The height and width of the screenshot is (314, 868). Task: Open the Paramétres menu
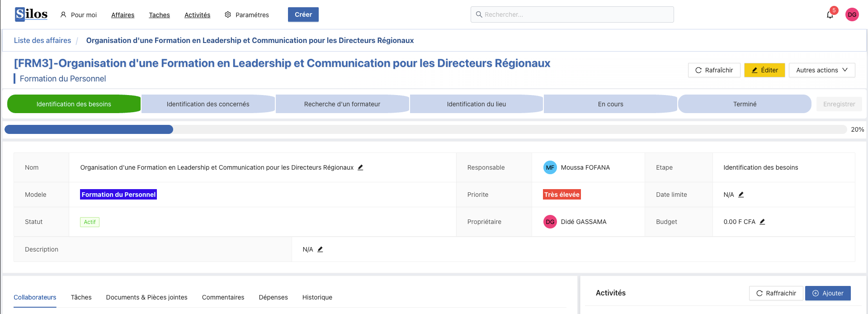pyautogui.click(x=247, y=15)
